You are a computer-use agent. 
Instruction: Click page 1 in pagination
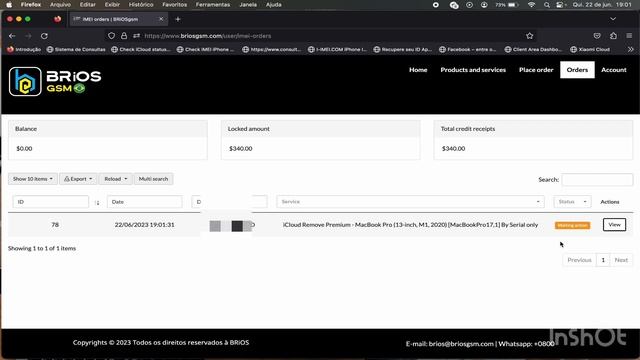pyautogui.click(x=603, y=260)
